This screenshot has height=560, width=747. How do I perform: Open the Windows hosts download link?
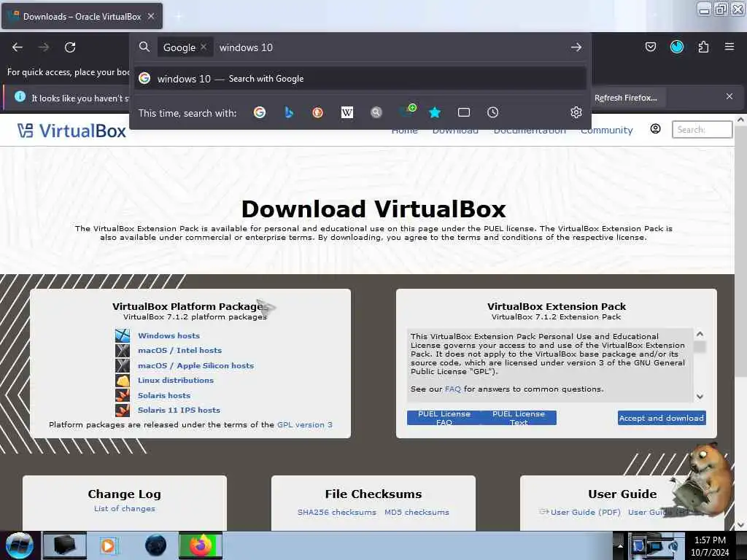coord(169,335)
